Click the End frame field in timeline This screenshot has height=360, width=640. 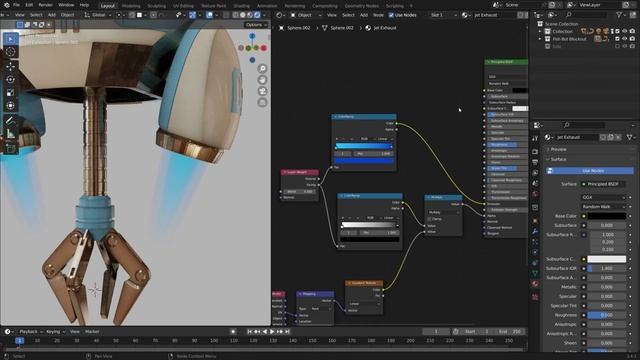511,332
